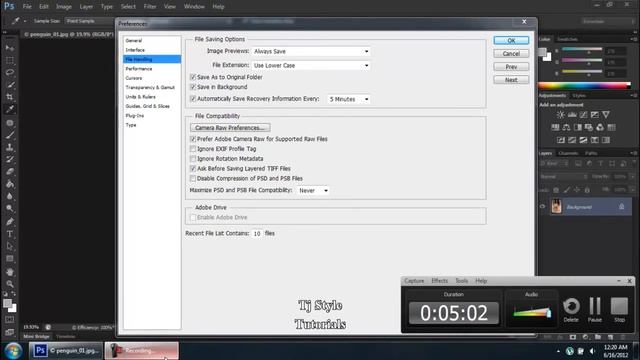Click the Background layer thumbnail
This screenshot has height=360, width=640.
click(x=556, y=207)
